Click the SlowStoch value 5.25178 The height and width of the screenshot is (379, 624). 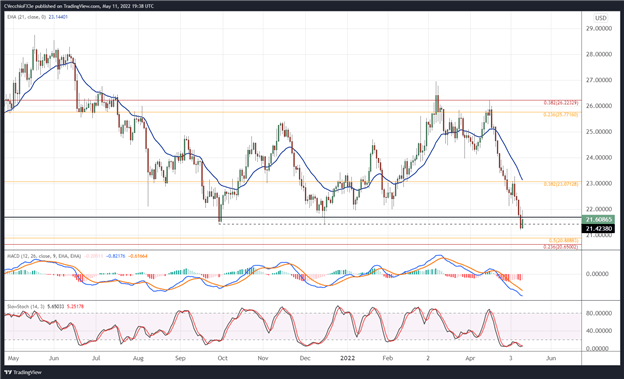[x=74, y=307]
